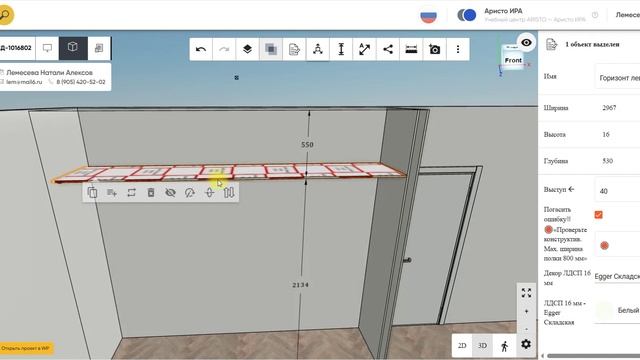Select the diagonal dimension arrow tool

click(x=364, y=49)
